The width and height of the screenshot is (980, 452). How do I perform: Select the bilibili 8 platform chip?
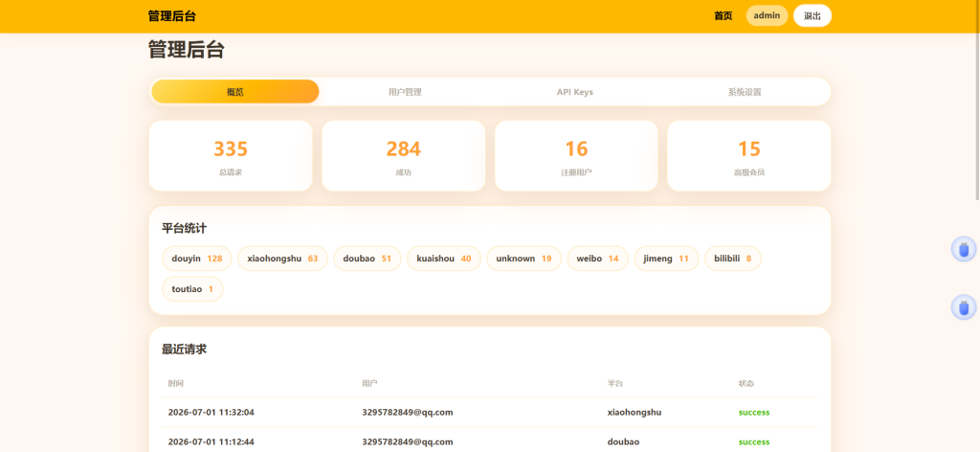[x=732, y=259]
